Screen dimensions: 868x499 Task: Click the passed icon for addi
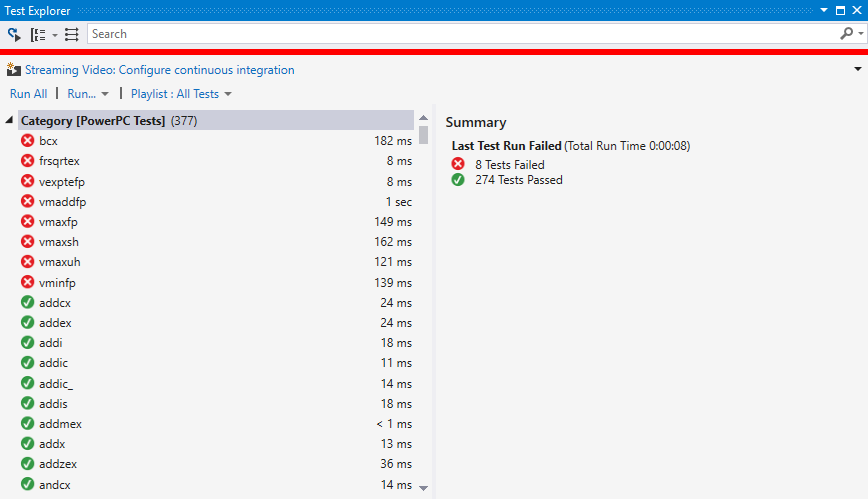(27, 342)
